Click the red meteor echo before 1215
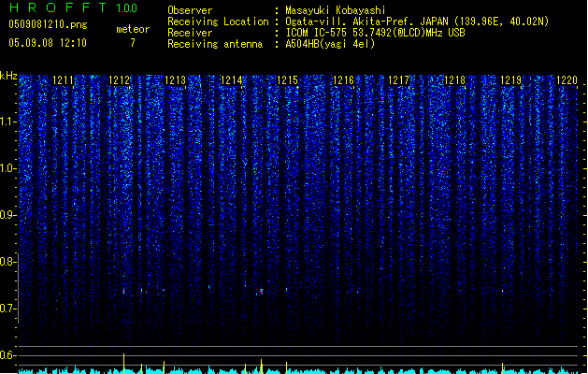 262,292
